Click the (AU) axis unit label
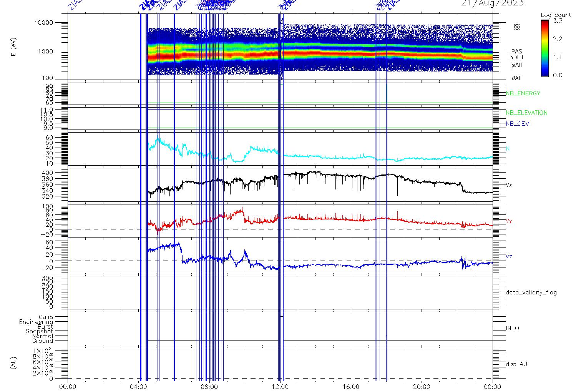The height and width of the screenshot is (392, 581). (14, 363)
